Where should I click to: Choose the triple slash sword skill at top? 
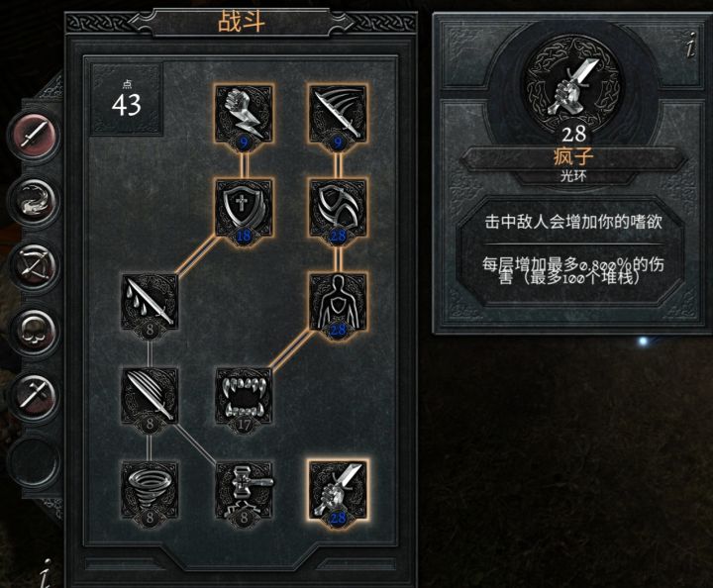click(x=338, y=114)
